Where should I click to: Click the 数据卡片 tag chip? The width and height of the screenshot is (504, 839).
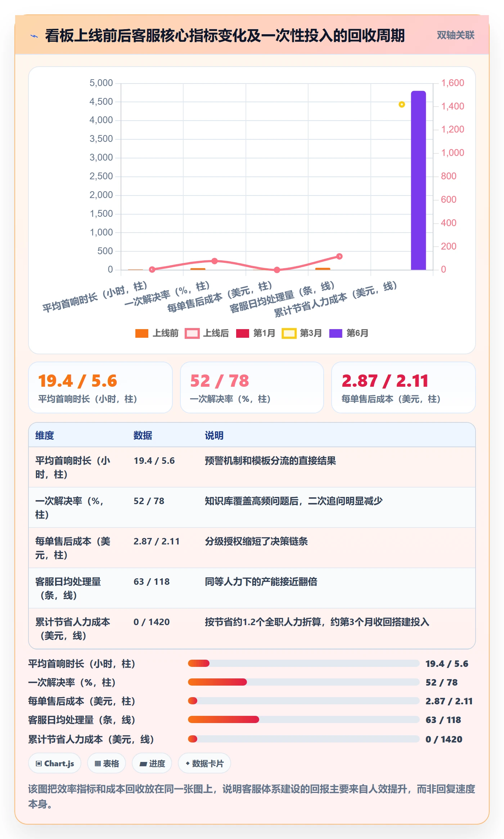click(204, 763)
